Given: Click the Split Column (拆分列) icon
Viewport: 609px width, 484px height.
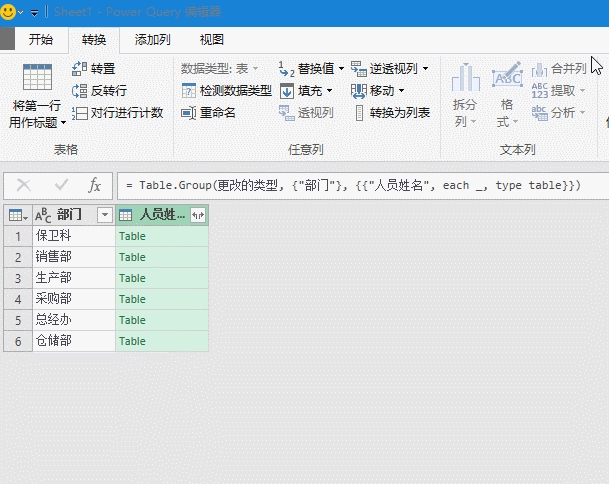Looking at the screenshot, I should (465, 77).
